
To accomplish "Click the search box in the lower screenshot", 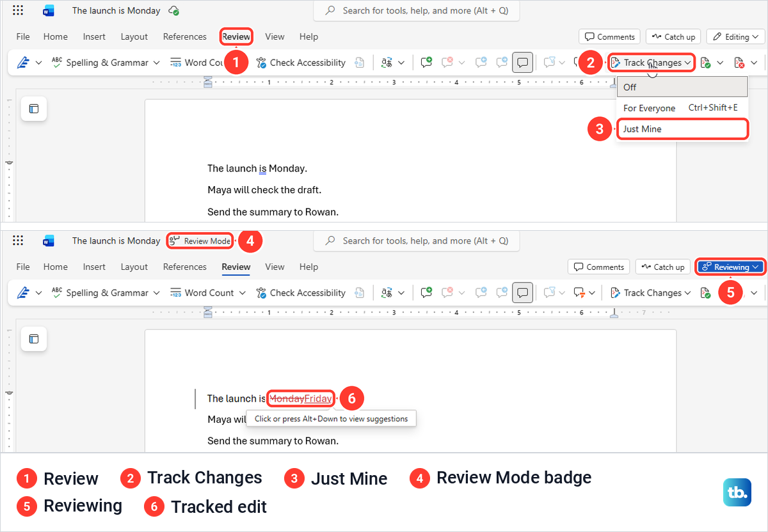I will (x=417, y=241).
